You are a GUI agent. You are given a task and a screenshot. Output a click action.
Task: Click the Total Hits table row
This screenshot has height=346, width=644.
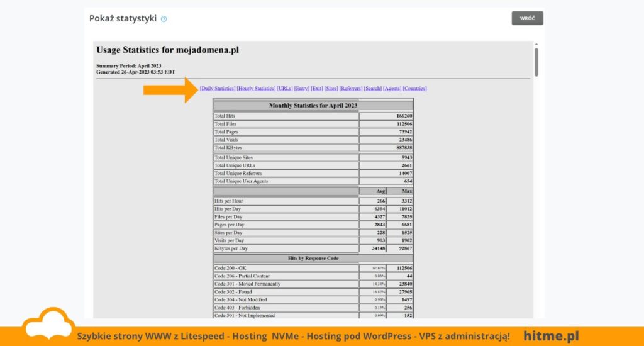point(313,116)
